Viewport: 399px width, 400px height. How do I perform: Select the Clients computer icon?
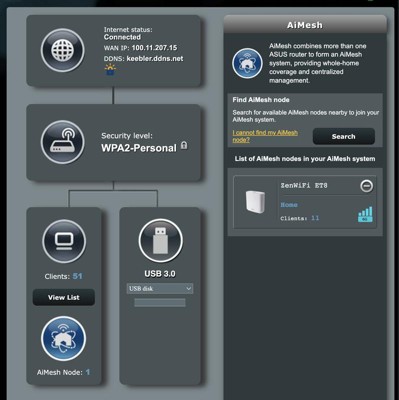pyautogui.click(x=64, y=241)
